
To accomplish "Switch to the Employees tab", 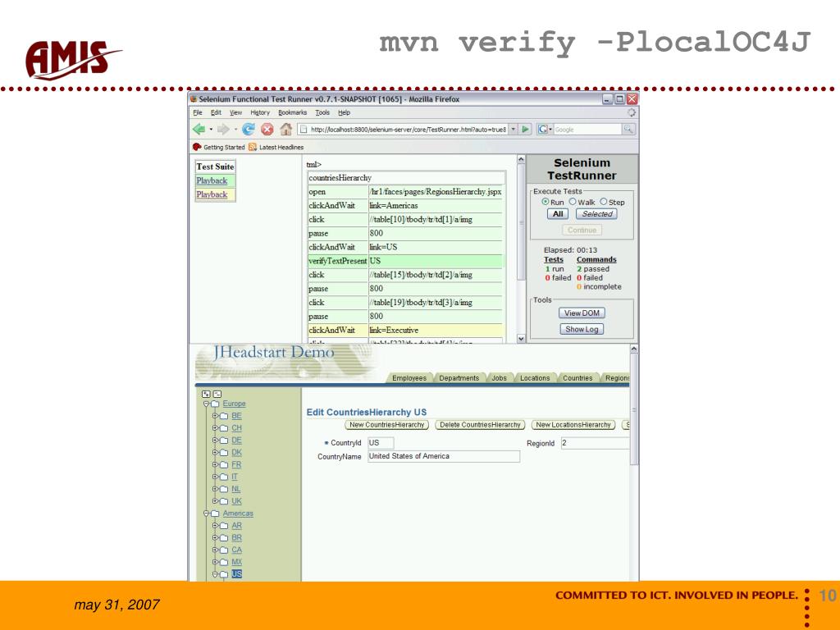I will (x=409, y=378).
